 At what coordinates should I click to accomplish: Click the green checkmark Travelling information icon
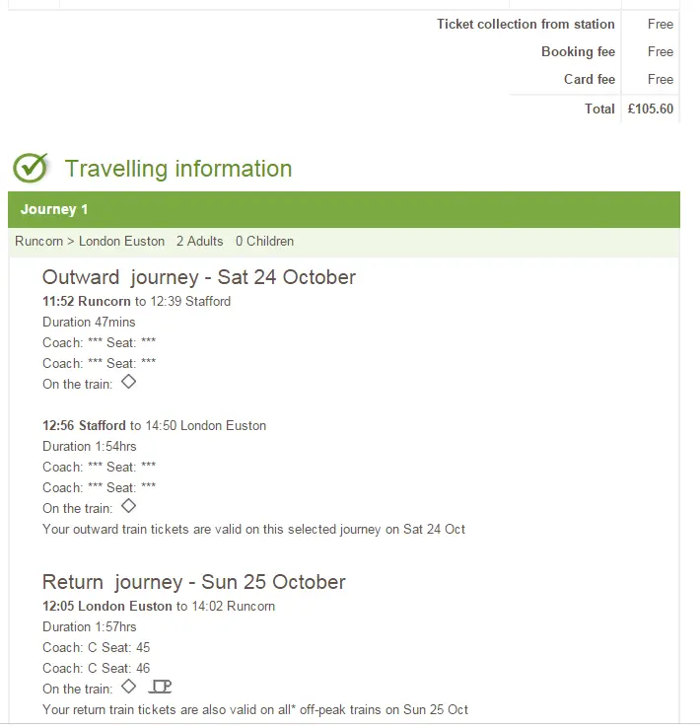point(31,168)
